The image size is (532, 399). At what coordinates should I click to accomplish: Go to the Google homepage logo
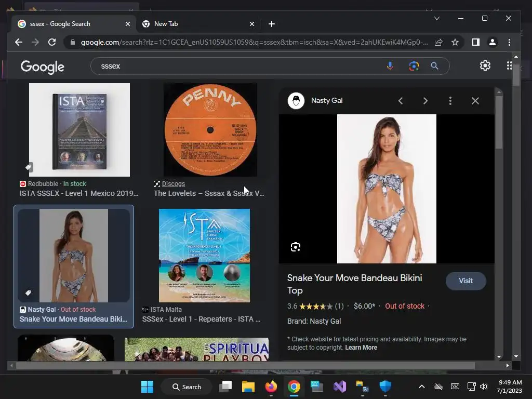pyautogui.click(x=43, y=67)
